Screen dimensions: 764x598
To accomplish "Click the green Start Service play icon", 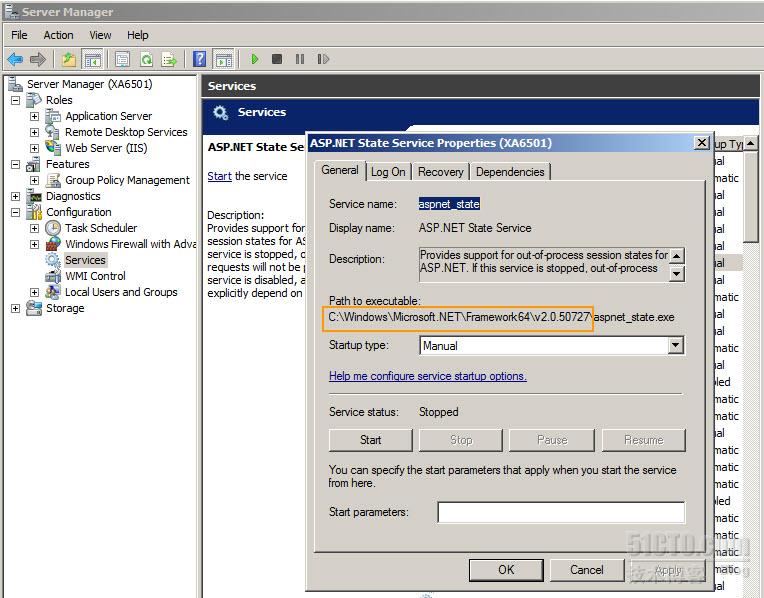I will tap(254, 59).
